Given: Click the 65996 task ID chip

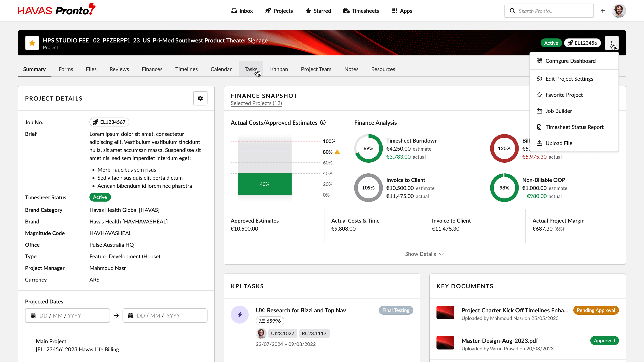Looking at the screenshot, I should pos(270,321).
